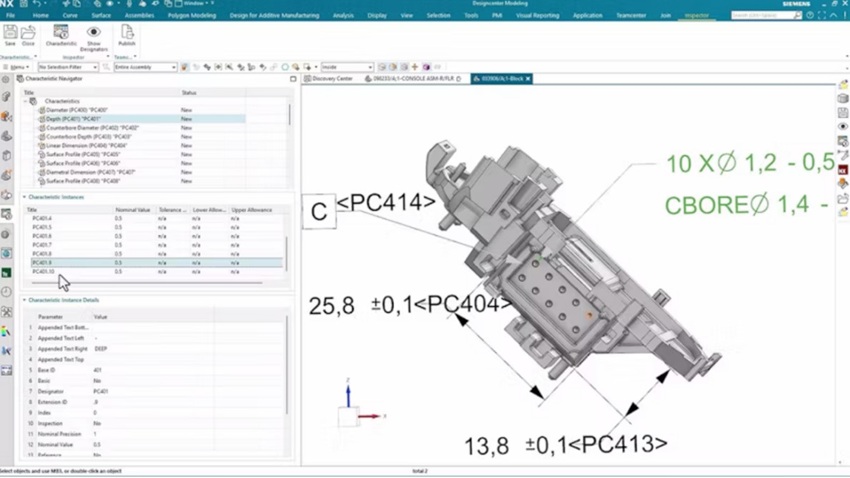Select Counterbore Diameter (PC402) characteristic
This screenshot has height=478, width=850.
[x=92, y=127]
